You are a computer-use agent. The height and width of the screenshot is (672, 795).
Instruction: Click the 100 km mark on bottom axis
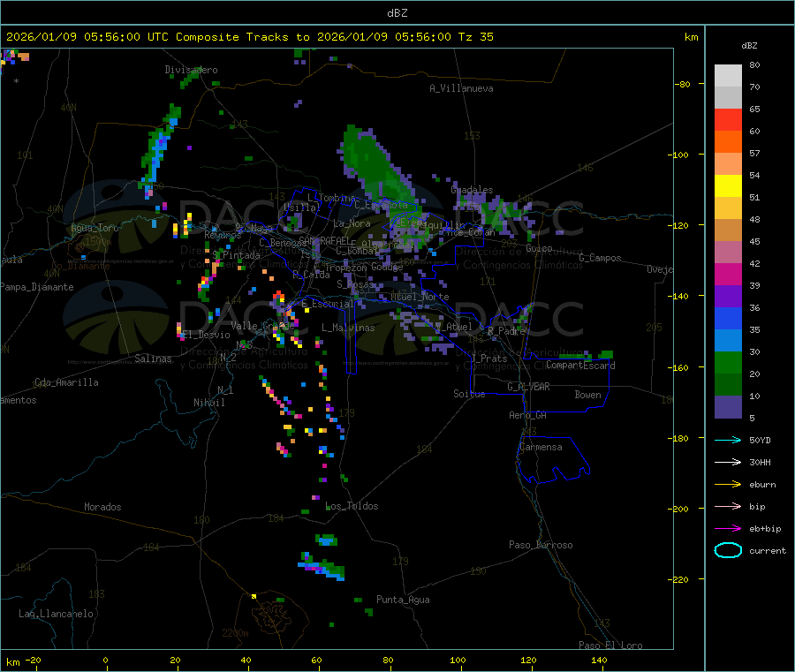click(458, 660)
